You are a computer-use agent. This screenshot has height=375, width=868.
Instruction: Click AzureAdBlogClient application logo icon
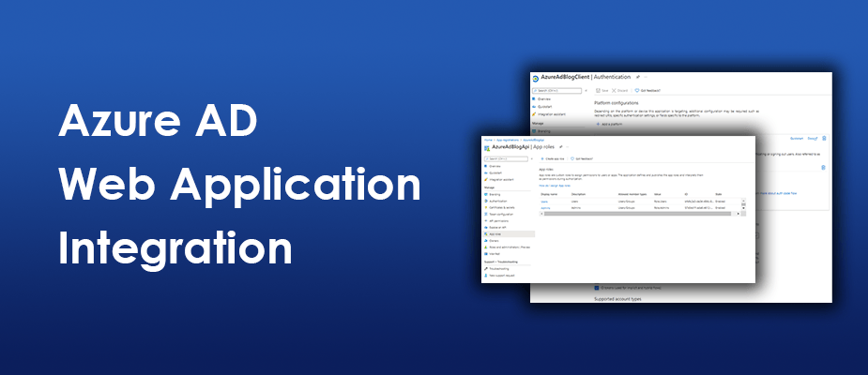(x=535, y=79)
